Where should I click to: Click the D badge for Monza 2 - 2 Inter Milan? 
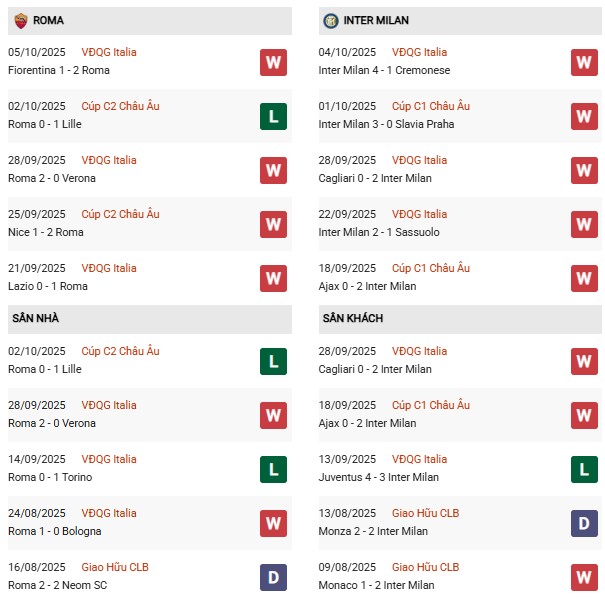pos(584,523)
